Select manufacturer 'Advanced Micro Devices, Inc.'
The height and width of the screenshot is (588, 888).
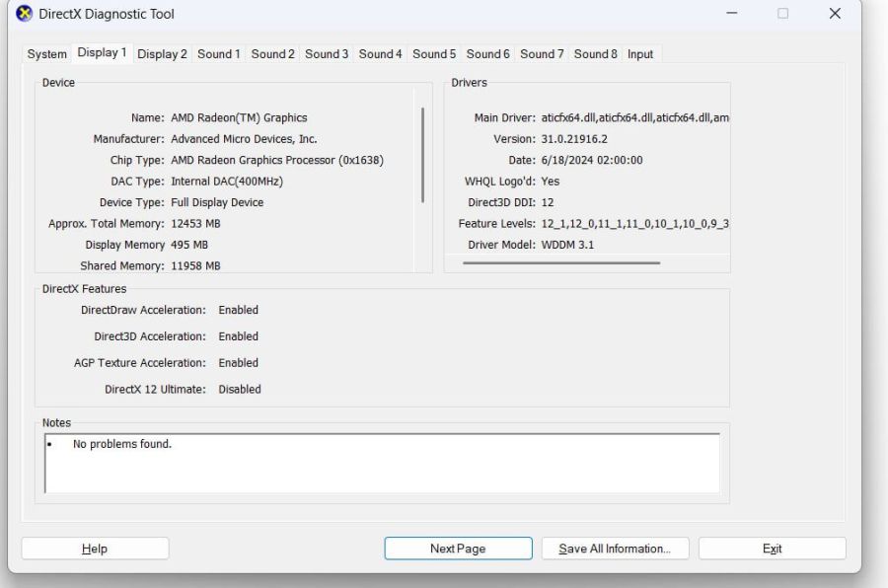pos(244,139)
